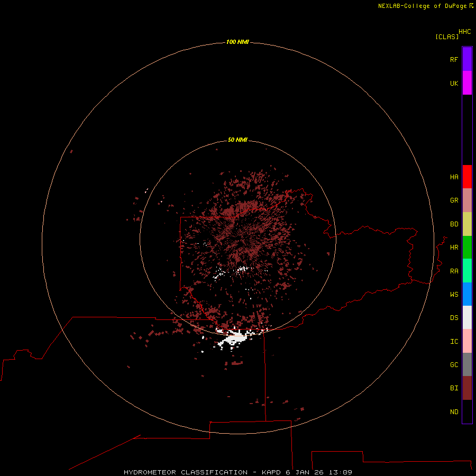Click the UK legend label

(x=454, y=83)
